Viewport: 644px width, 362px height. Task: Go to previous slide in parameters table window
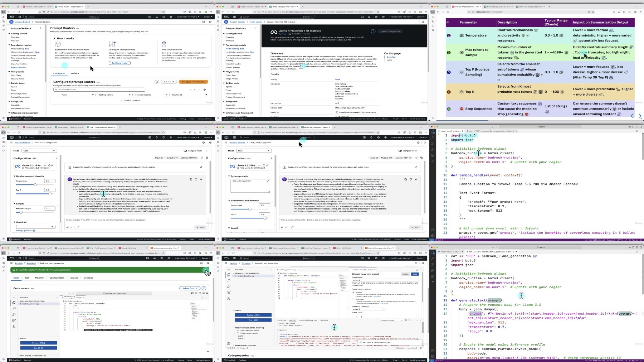point(632,116)
